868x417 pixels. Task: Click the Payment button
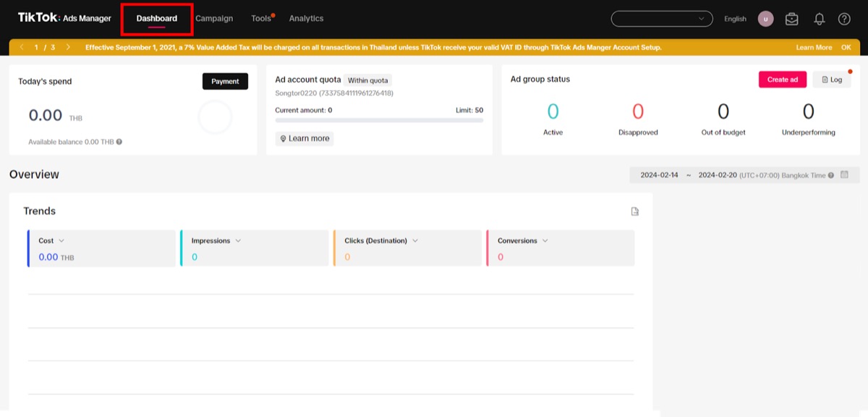pyautogui.click(x=225, y=81)
